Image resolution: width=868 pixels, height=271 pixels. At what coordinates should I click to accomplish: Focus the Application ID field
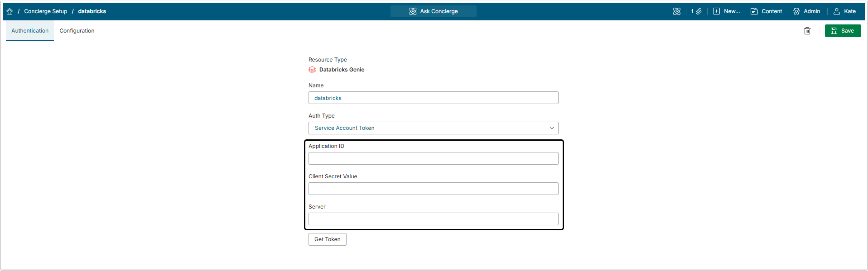(434, 158)
